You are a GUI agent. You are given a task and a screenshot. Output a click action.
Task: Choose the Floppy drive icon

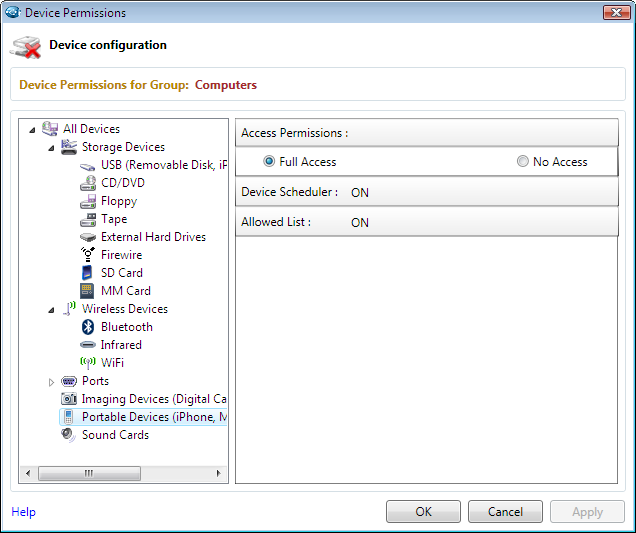point(88,201)
